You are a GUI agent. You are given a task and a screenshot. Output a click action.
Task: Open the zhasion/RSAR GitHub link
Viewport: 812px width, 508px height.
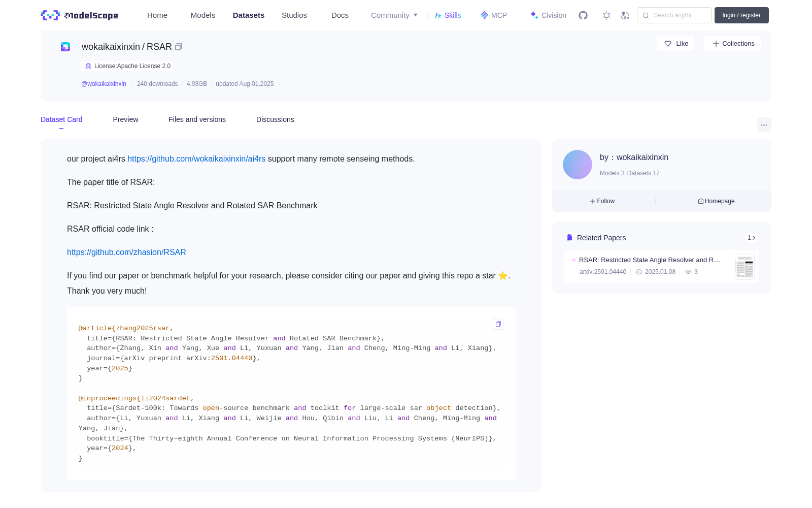(x=126, y=252)
